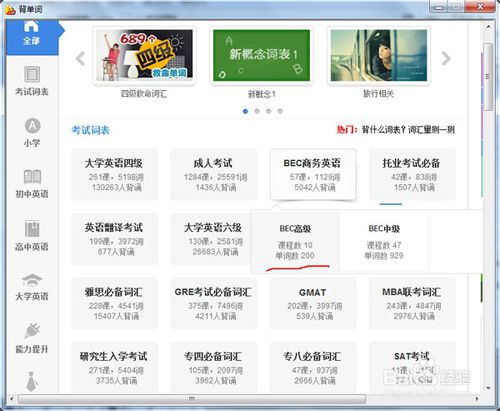Click the vertical scrollbar up arrow
The image size is (500, 411).
488,26
